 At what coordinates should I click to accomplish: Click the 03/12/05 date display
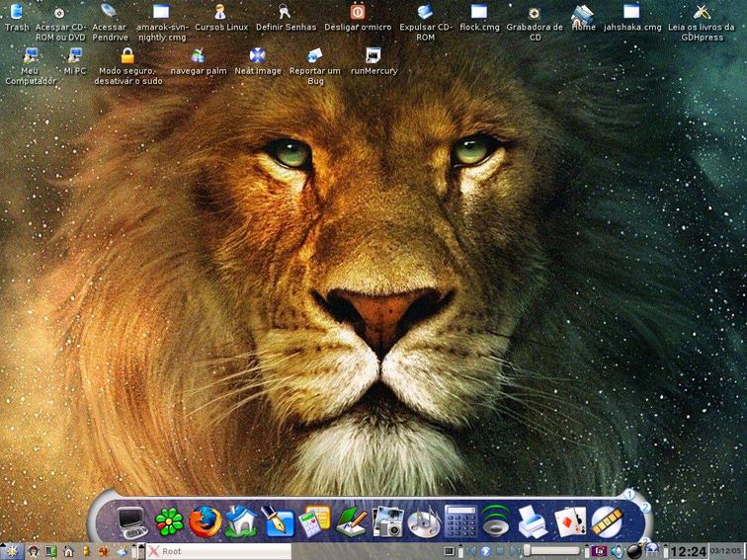(x=725, y=551)
